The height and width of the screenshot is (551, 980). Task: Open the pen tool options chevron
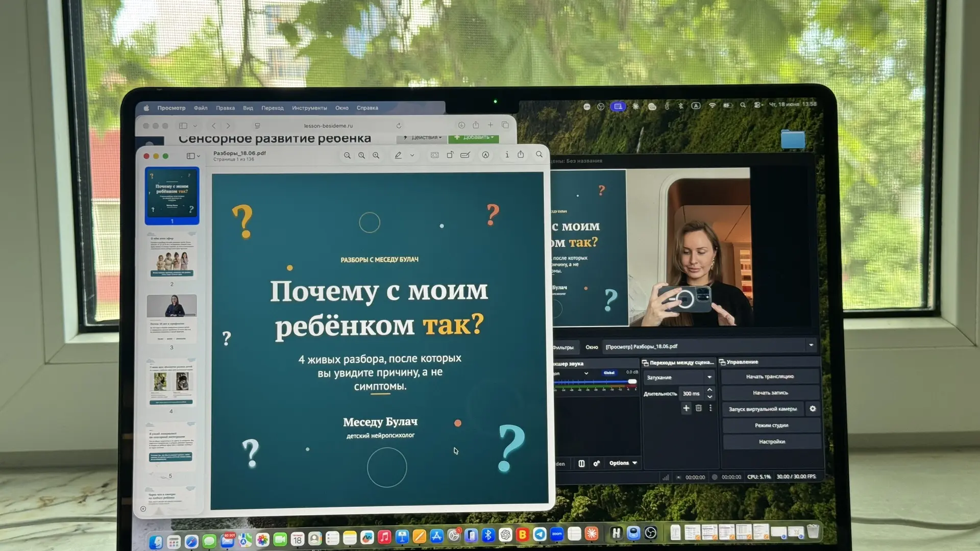(412, 156)
